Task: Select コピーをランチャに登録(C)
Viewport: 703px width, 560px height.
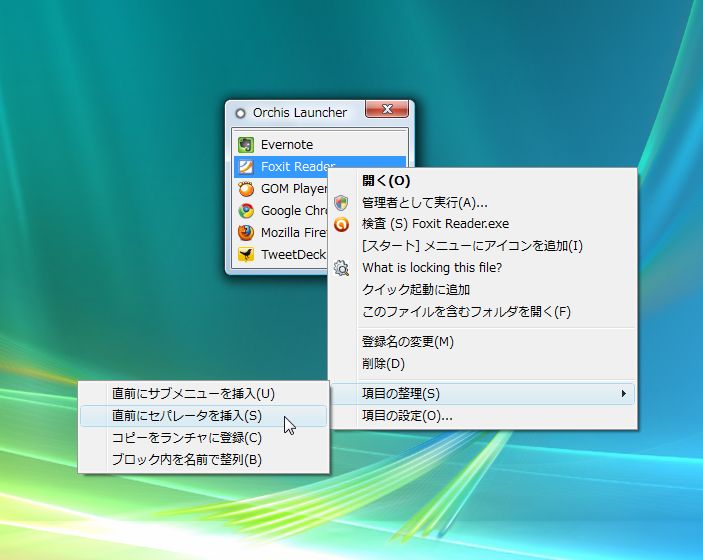Action: [x=204, y=438]
